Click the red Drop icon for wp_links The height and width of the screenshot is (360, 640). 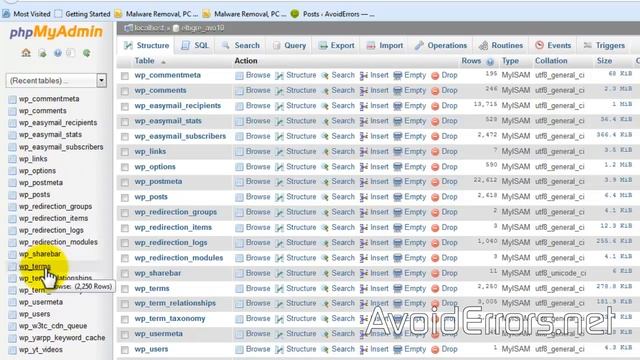[x=435, y=152]
